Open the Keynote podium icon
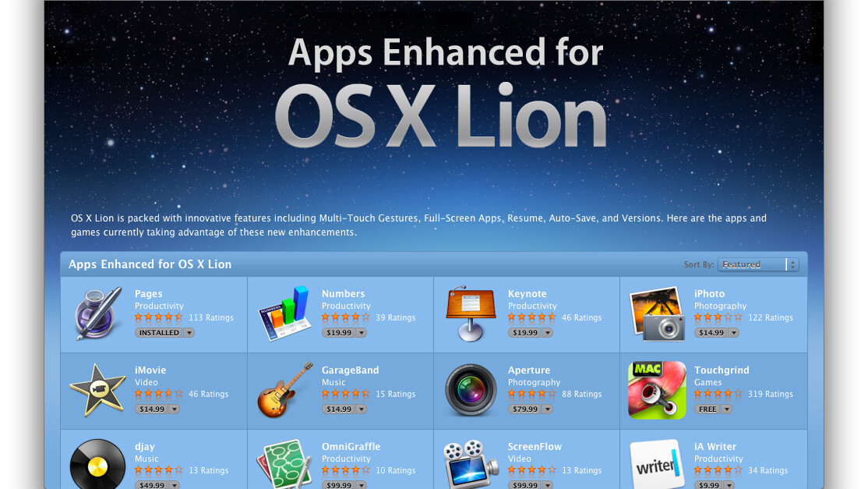This screenshot has width=868, height=489. point(470,314)
